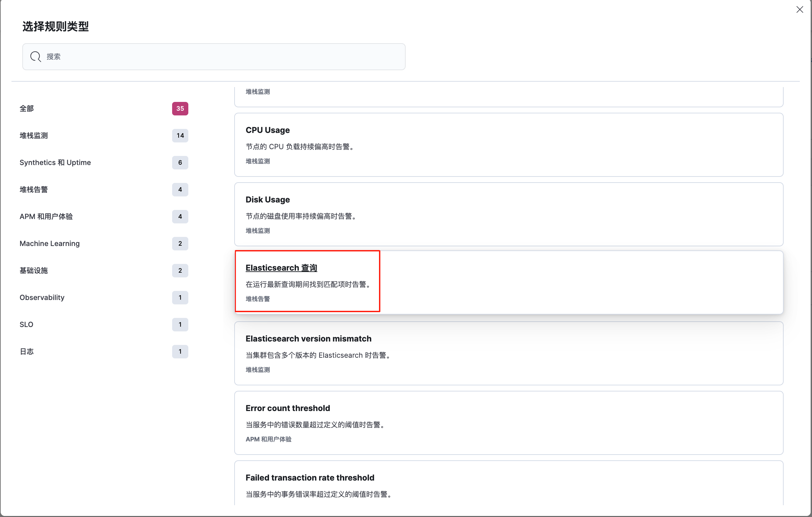Viewport: 812px width, 517px height.
Task: Focus the 搜索 search field
Action: click(214, 56)
